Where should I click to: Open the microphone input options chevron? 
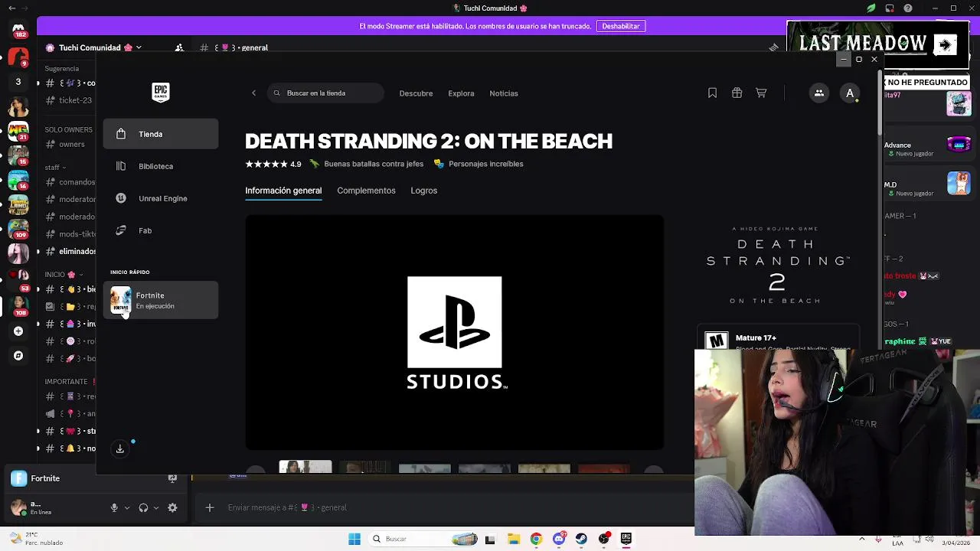coord(127,507)
